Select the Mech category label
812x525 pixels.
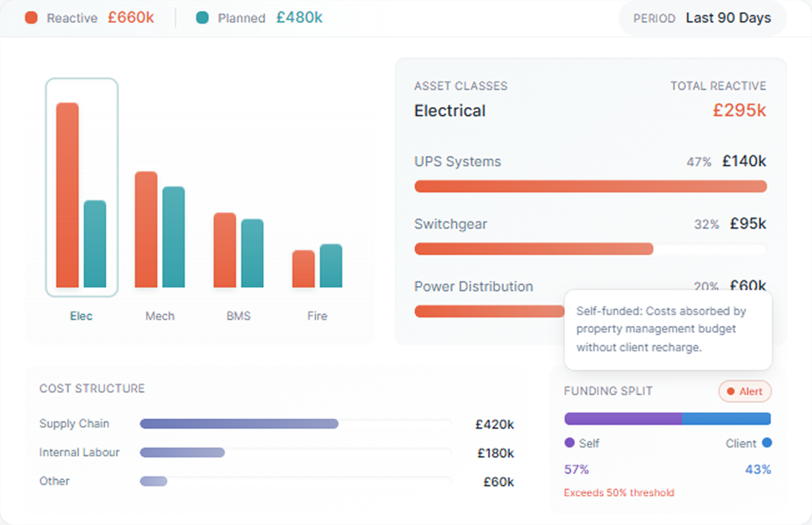(x=160, y=316)
